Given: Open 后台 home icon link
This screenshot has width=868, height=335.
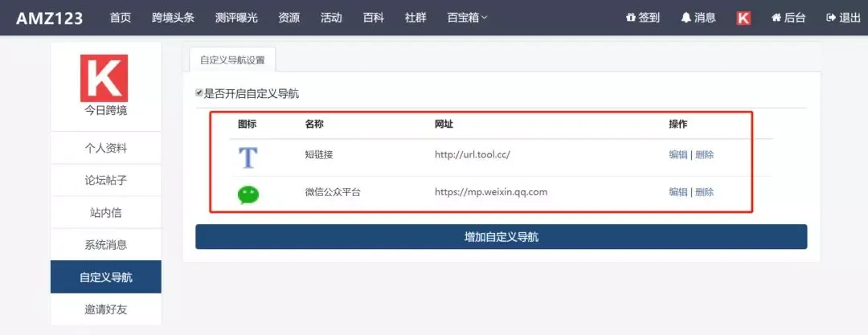Looking at the screenshot, I should [788, 18].
